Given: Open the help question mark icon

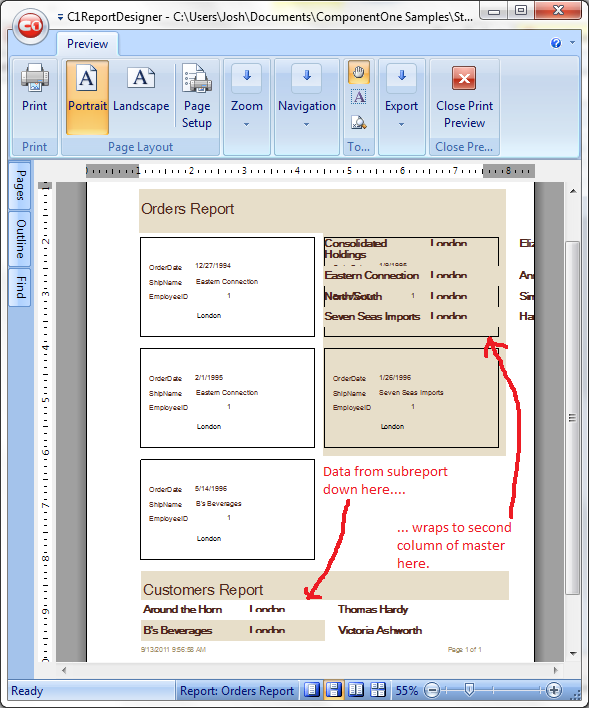Looking at the screenshot, I should (556, 43).
